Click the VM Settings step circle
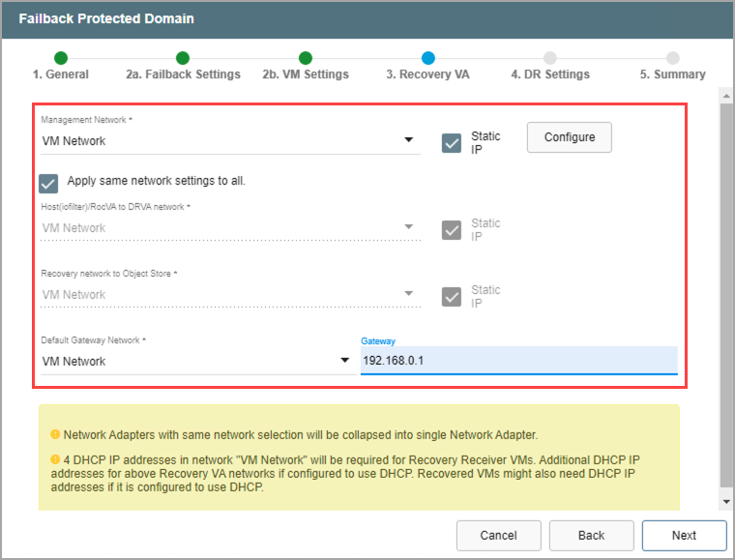 pyautogui.click(x=306, y=58)
